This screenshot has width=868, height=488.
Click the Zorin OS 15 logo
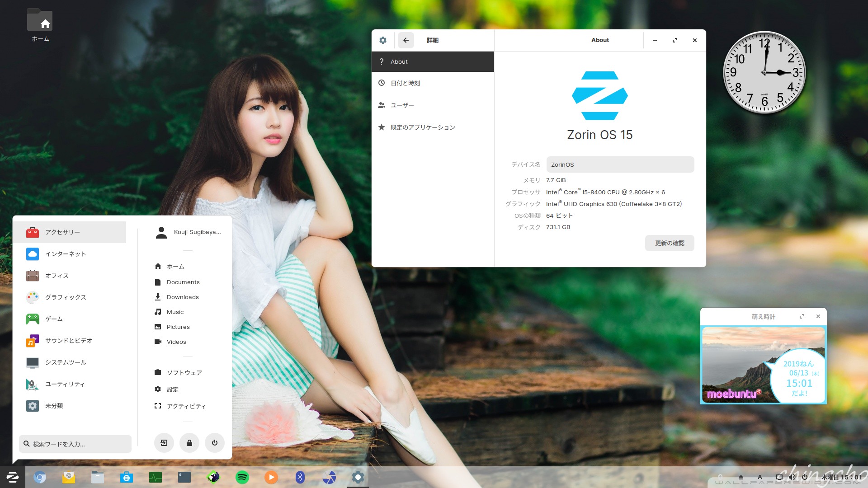(x=600, y=96)
